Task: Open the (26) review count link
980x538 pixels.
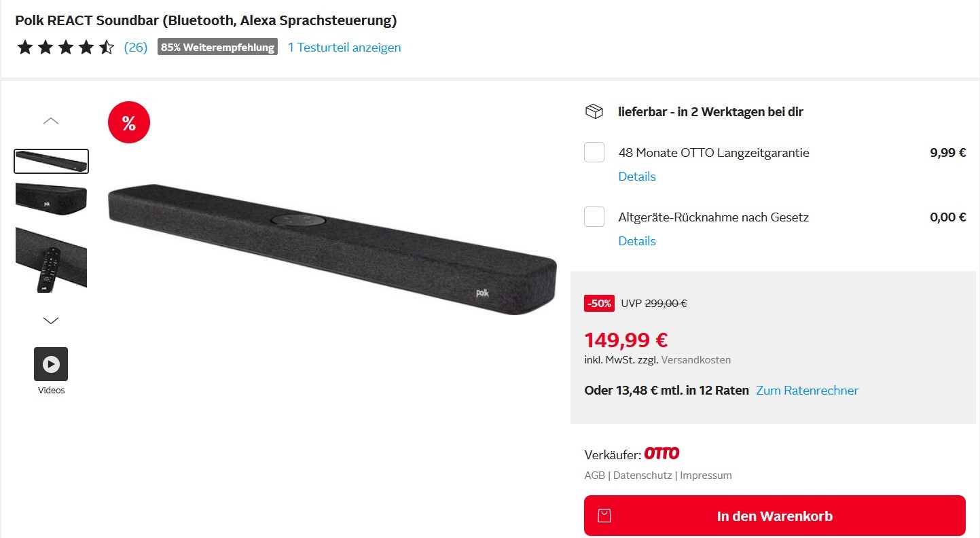Action: pyautogui.click(x=136, y=48)
